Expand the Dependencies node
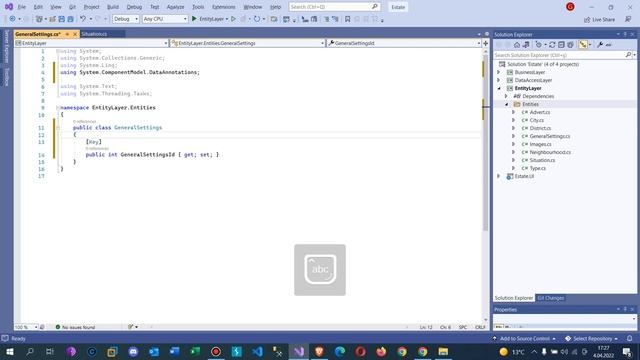The image size is (640, 360). (507, 96)
